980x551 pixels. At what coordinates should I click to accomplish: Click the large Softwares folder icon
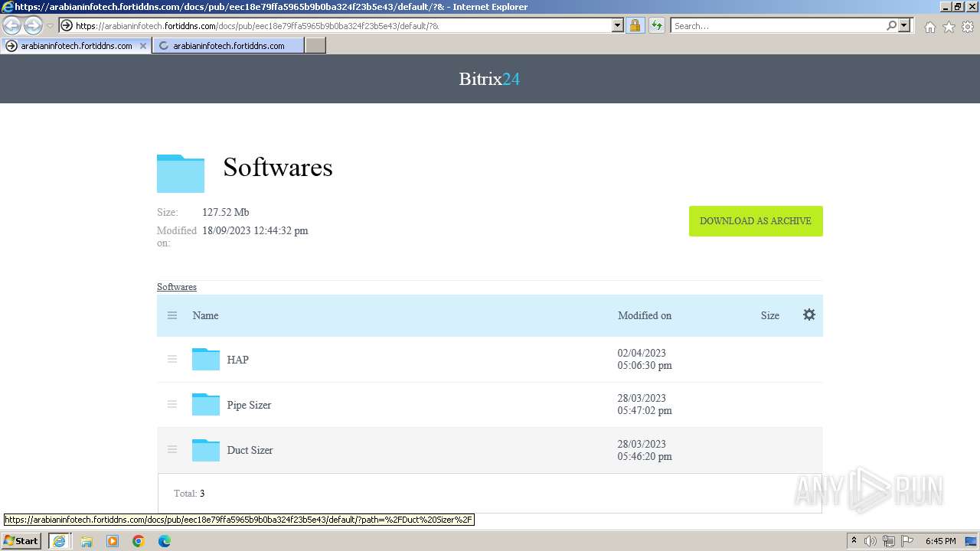[181, 173]
